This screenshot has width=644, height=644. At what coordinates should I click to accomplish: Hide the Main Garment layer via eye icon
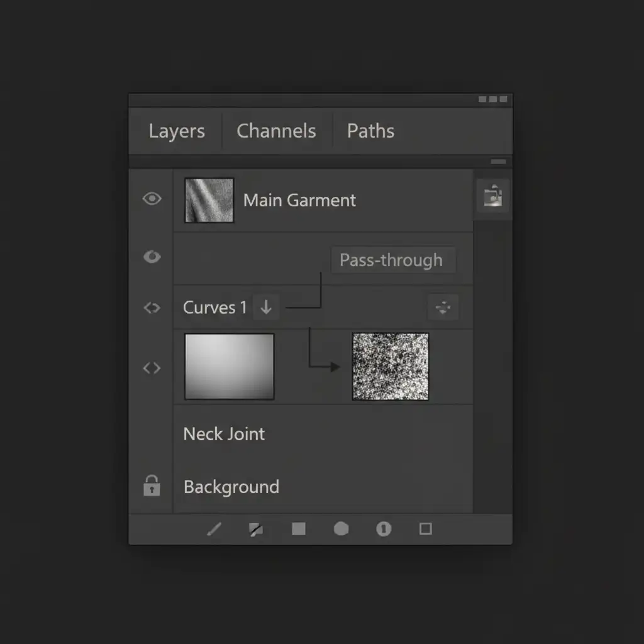point(152,199)
